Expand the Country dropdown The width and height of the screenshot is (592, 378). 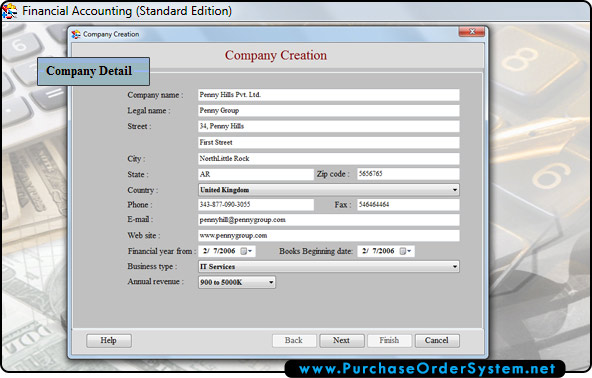(x=455, y=190)
